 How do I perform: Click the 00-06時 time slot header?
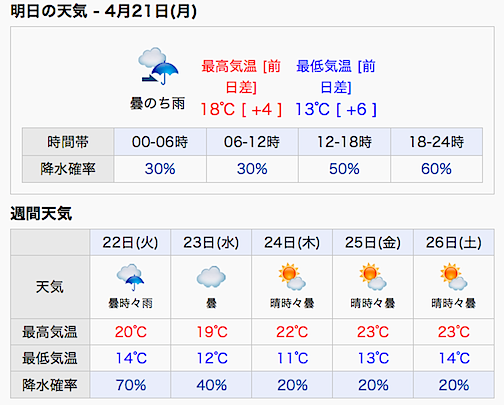(x=160, y=142)
